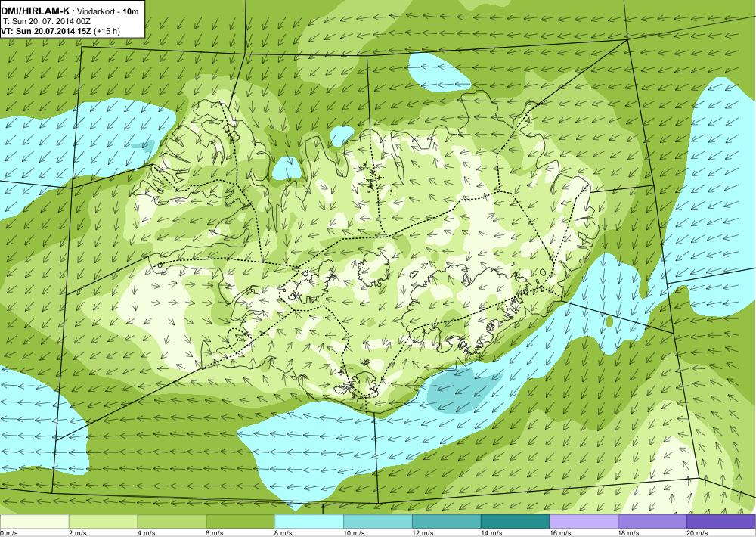Click the legend swatch between 4 and 6 m/s
Image resolution: width=756 pixels, height=537 pixels.
pyautogui.click(x=172, y=522)
